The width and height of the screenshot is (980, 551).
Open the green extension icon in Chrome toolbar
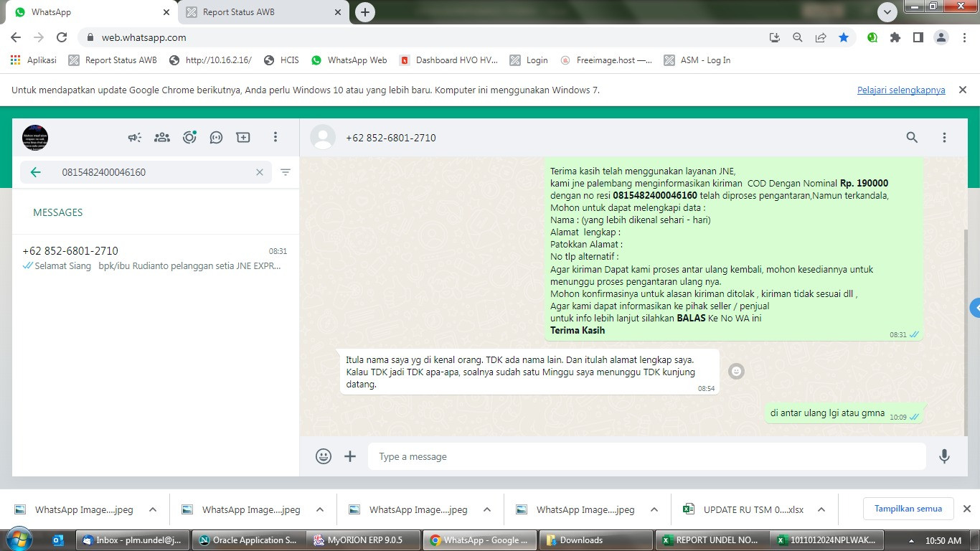coord(872,37)
